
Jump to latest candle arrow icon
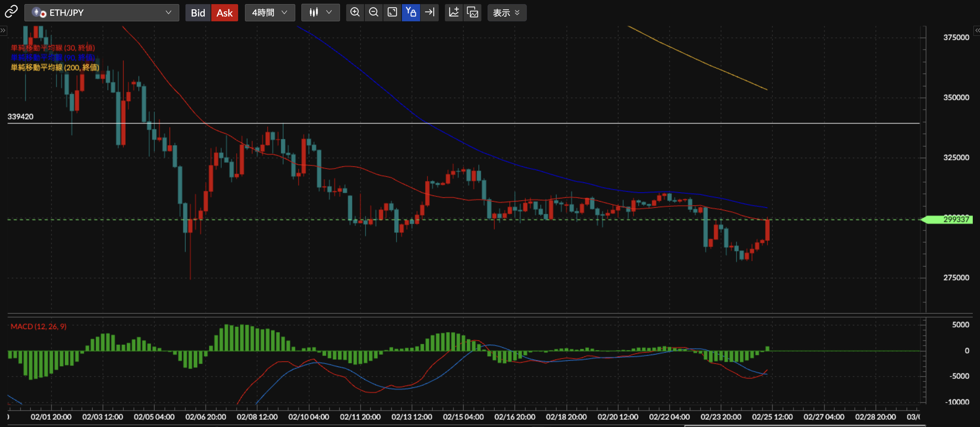click(x=429, y=12)
